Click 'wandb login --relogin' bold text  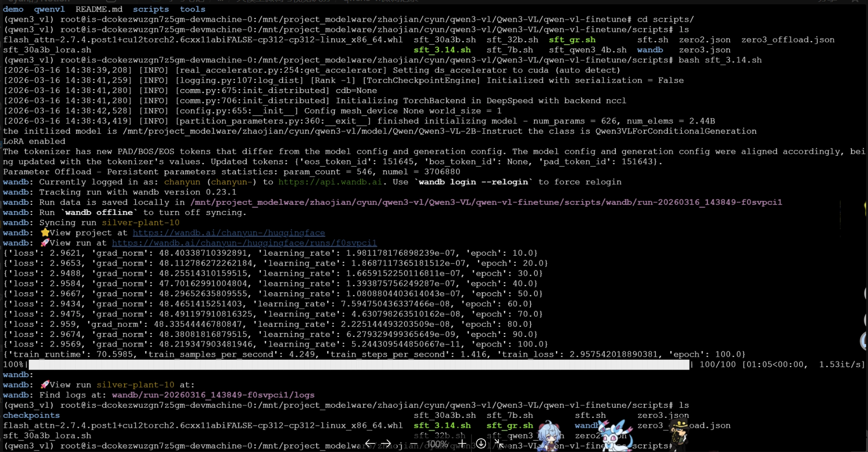pyautogui.click(x=473, y=182)
